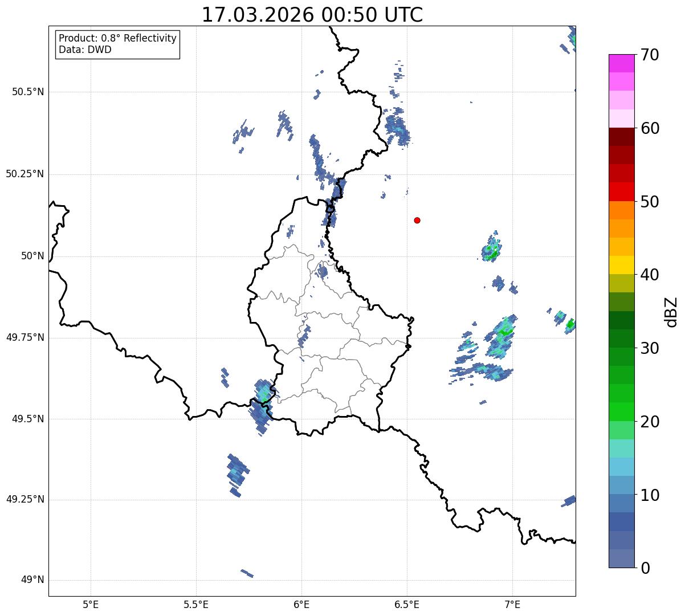Viewport: 685px width, 616px height.
Task: Click the title "17.03.2026 00:50 UTC"
Action: click(312, 15)
